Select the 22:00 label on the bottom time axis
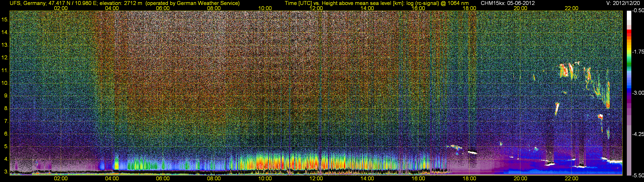Screen dimensions: 644x182 coord(571,179)
